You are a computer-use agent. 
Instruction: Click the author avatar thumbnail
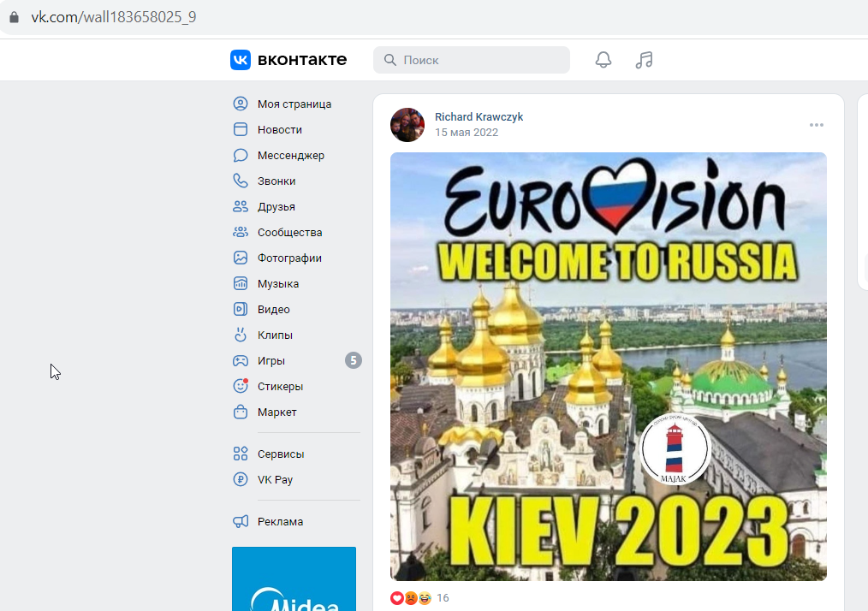point(407,125)
